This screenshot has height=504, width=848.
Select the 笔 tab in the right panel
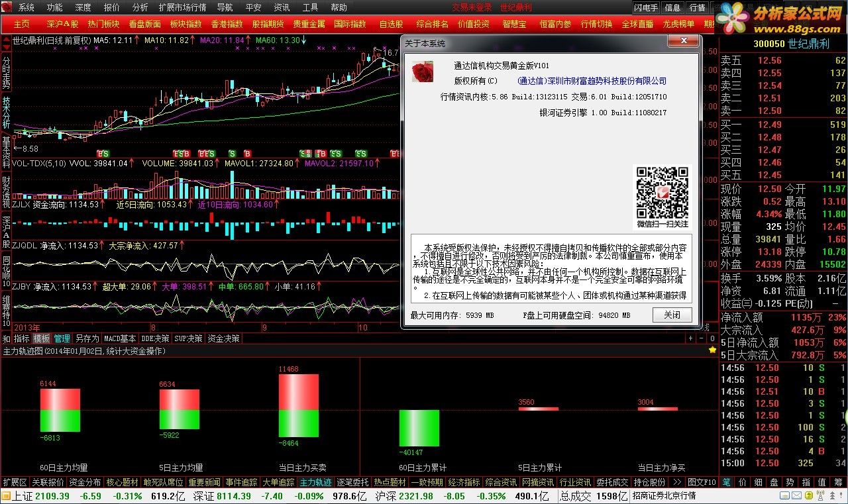click(x=726, y=482)
